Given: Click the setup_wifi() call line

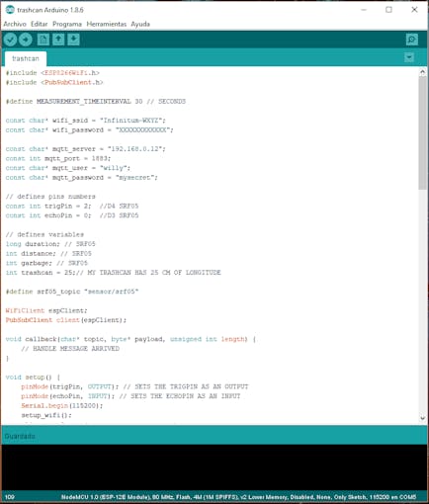Looking at the screenshot, I should point(46,415).
